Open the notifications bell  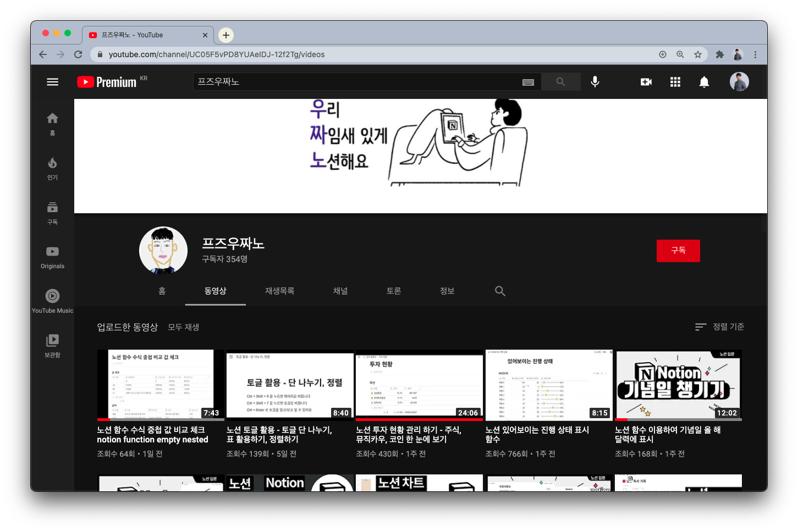click(x=704, y=82)
